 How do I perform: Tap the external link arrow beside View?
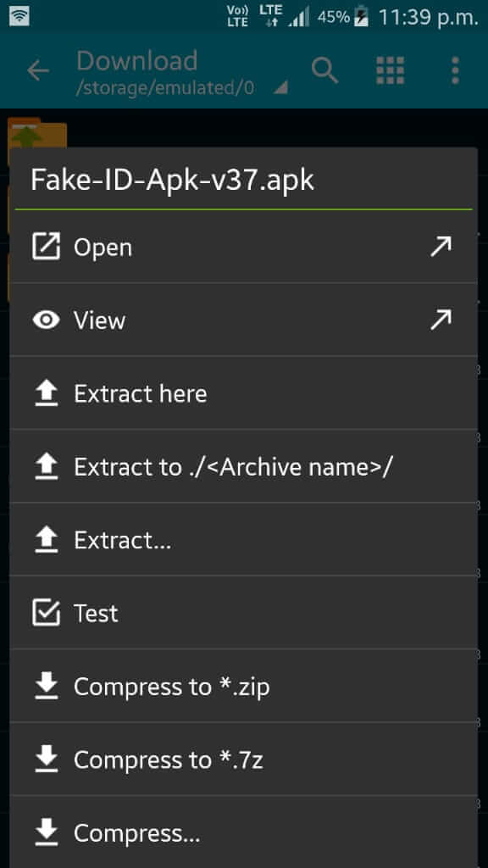440,320
